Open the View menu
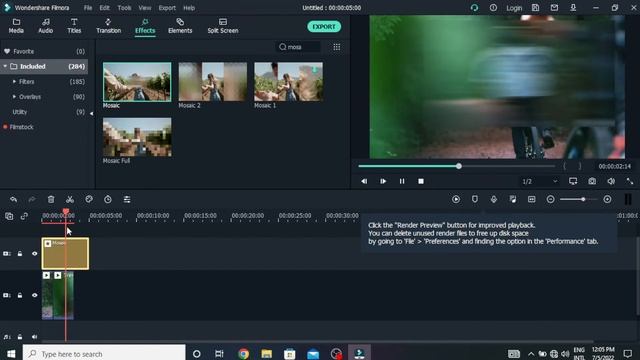Screen dimensions: 640x360 click(144, 8)
